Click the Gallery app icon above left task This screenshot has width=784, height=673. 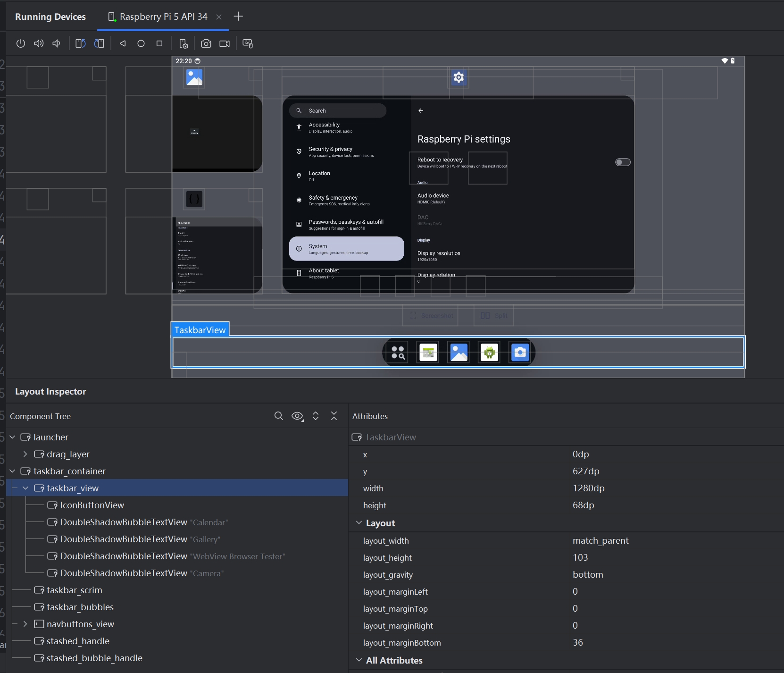(194, 77)
